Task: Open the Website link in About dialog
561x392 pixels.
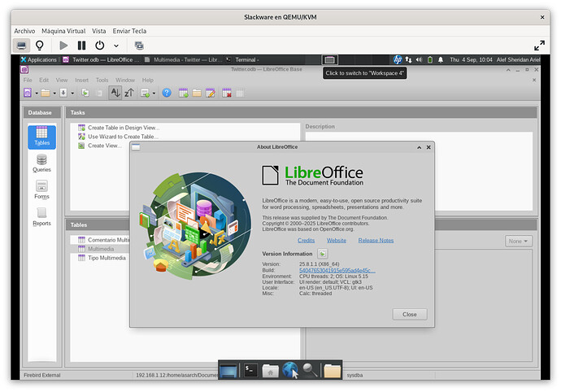Action: [337, 241]
